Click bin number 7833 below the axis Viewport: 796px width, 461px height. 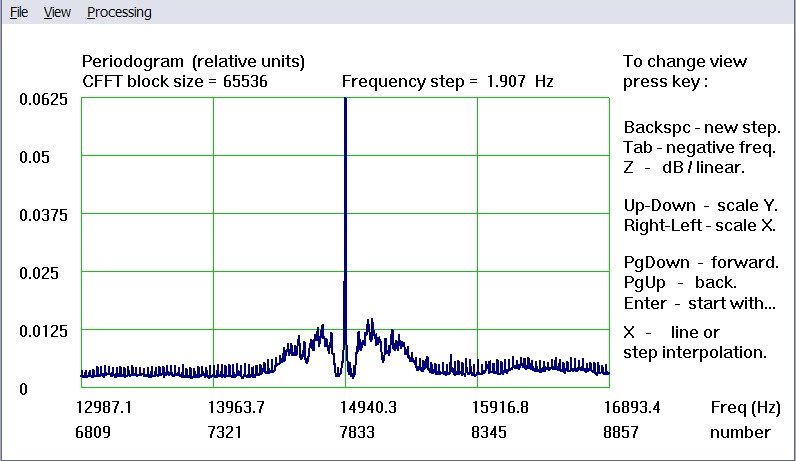345,433
